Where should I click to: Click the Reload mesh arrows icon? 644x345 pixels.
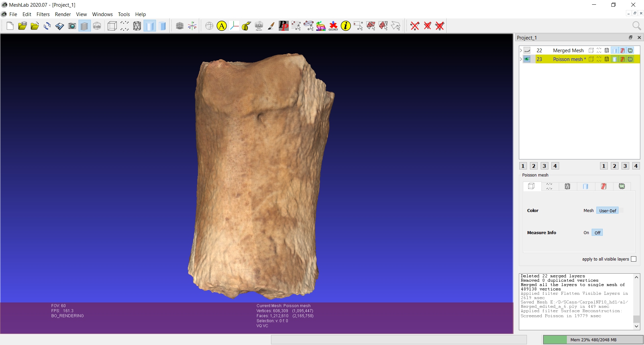[x=47, y=26]
